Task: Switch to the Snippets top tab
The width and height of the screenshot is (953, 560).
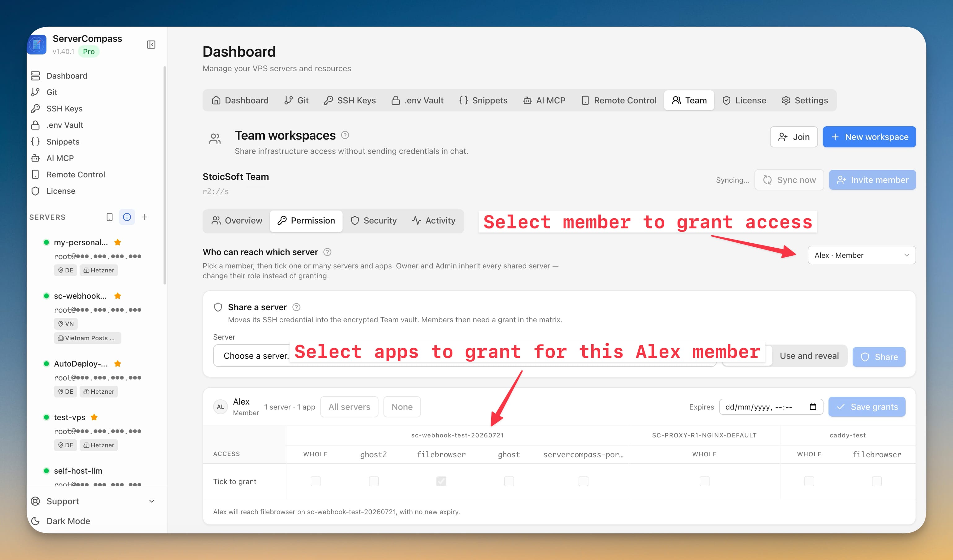Action: [483, 100]
